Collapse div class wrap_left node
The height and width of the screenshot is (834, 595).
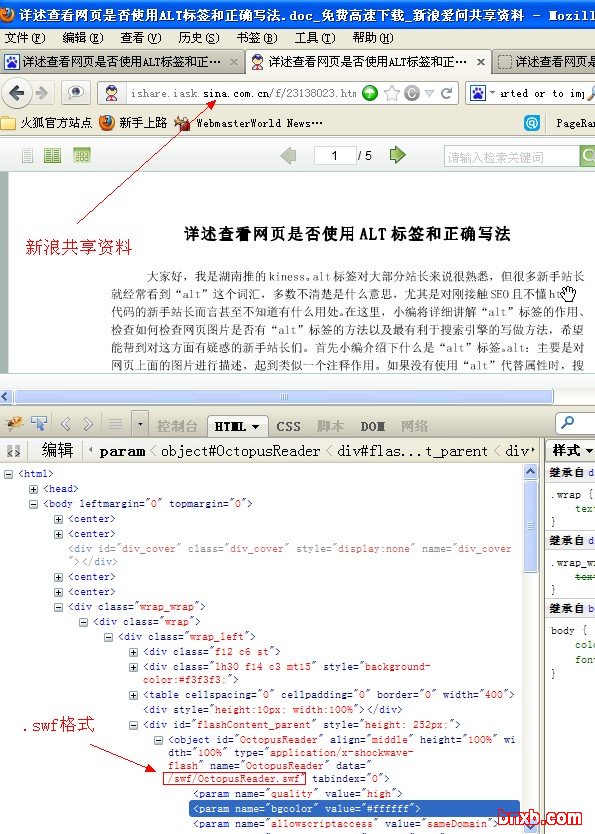108,637
